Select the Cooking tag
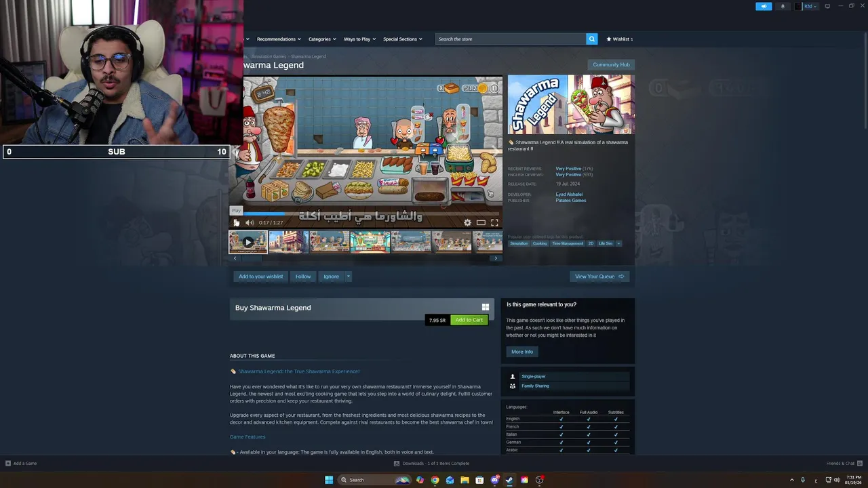The width and height of the screenshot is (868, 488). pos(540,243)
